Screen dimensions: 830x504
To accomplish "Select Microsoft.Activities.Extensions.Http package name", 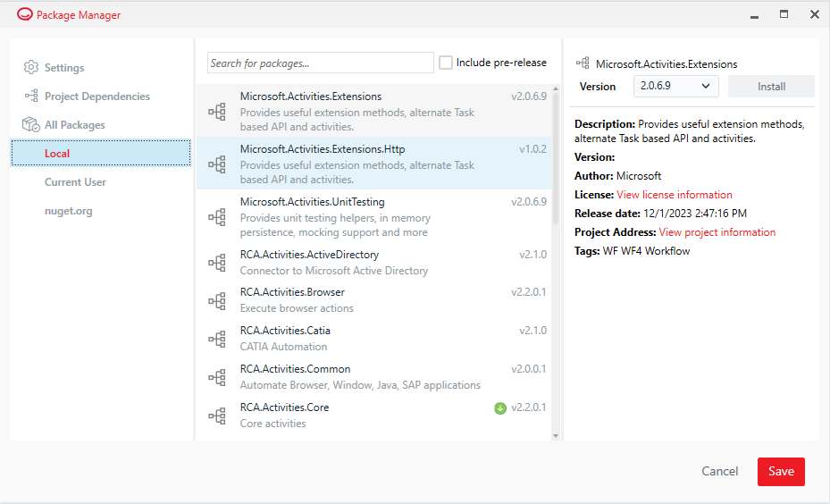I will [x=323, y=148].
